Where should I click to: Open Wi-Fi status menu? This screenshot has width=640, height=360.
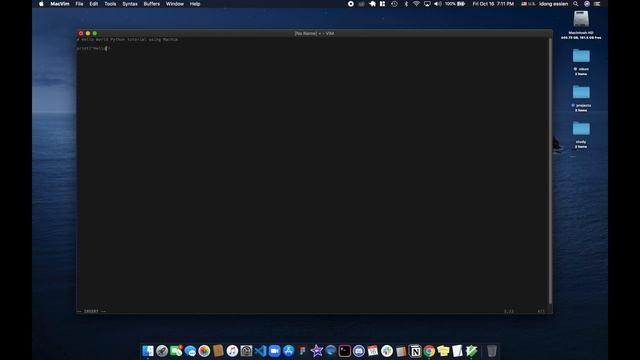pyautogui.click(x=416, y=4)
